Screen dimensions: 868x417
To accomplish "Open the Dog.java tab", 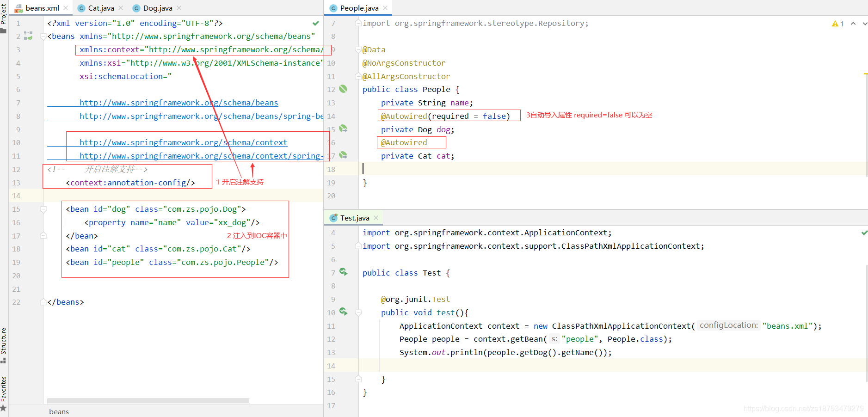I will tap(157, 8).
